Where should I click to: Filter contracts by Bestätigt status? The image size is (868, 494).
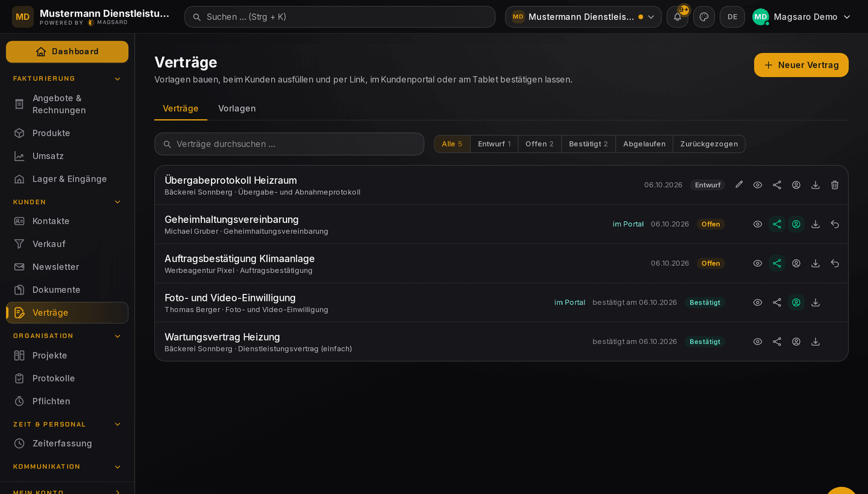[588, 144]
